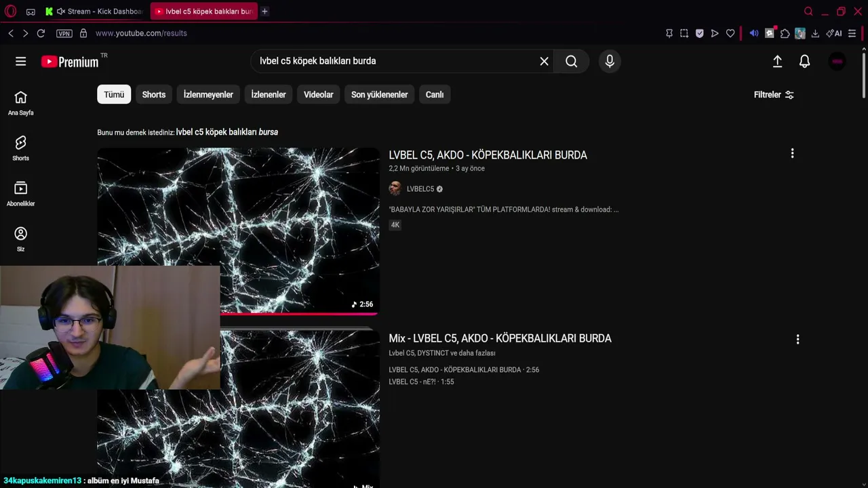
Task: Open the blue sound control icon
Action: click(x=754, y=33)
